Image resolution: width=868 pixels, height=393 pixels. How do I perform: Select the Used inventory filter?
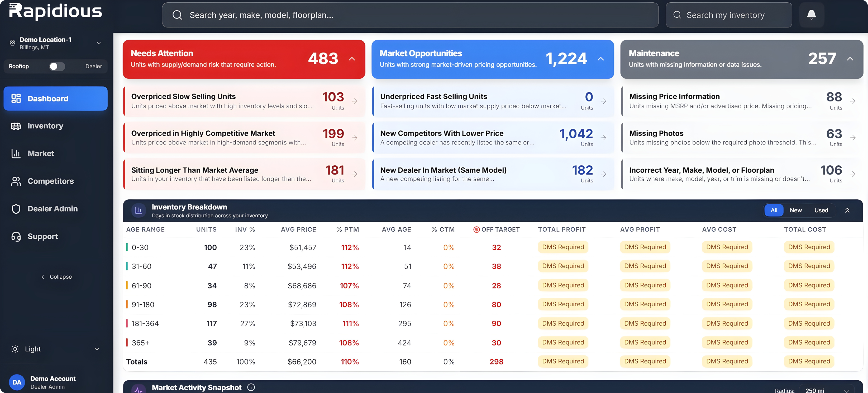coord(821,210)
